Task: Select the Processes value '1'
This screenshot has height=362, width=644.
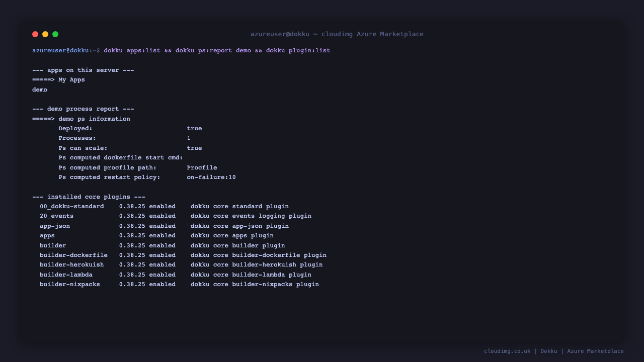Action: pos(189,138)
